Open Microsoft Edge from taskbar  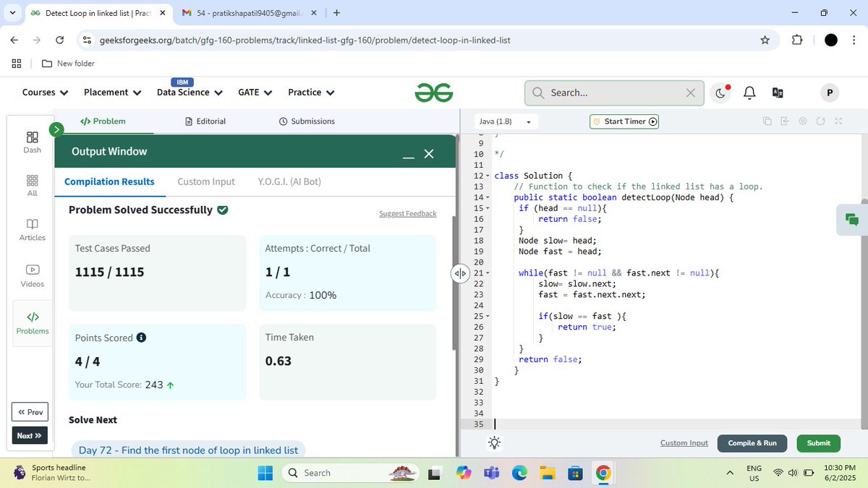[x=520, y=473]
